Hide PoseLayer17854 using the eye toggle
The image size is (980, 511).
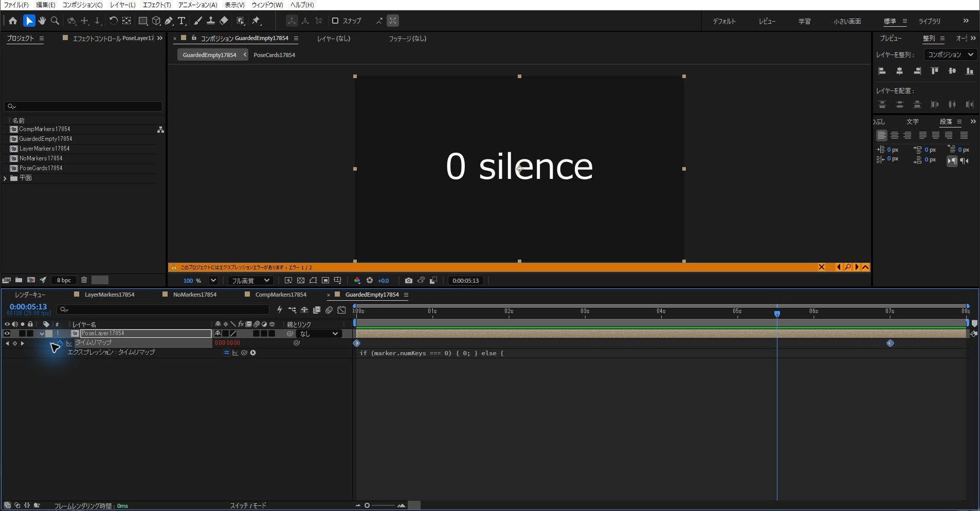pos(7,334)
